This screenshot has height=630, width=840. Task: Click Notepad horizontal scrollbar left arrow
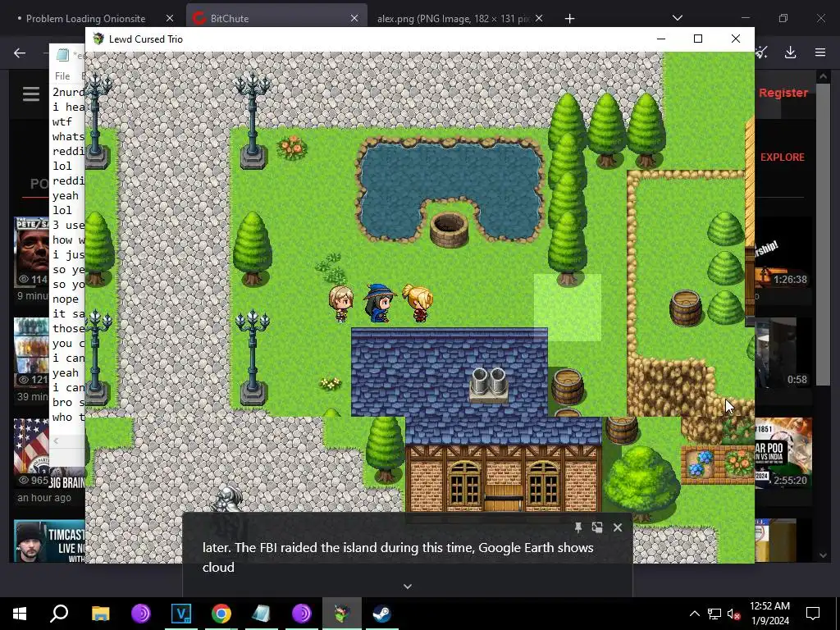57,441
